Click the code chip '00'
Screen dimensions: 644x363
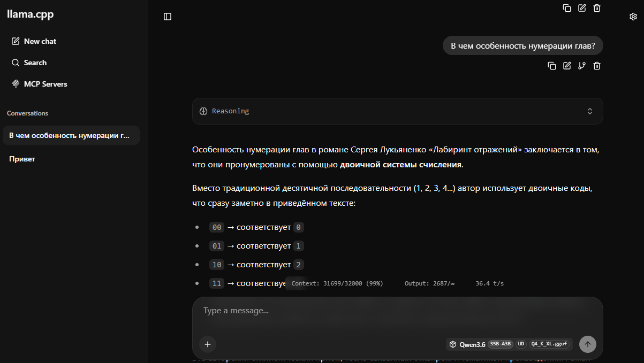tap(217, 227)
